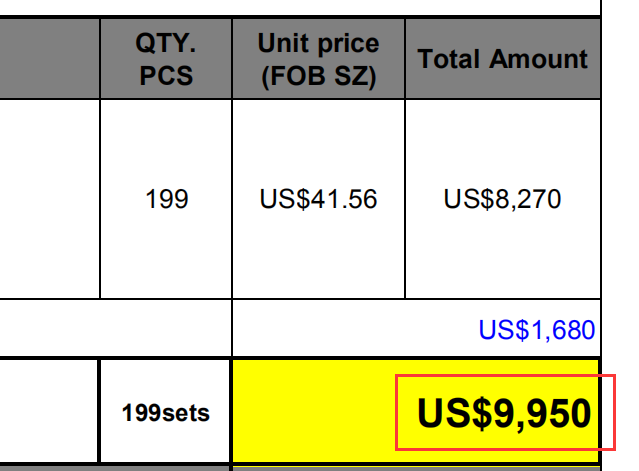The width and height of the screenshot is (639, 471).
Task: Select blank cell left of 199 quantity
Action: click(x=49, y=199)
